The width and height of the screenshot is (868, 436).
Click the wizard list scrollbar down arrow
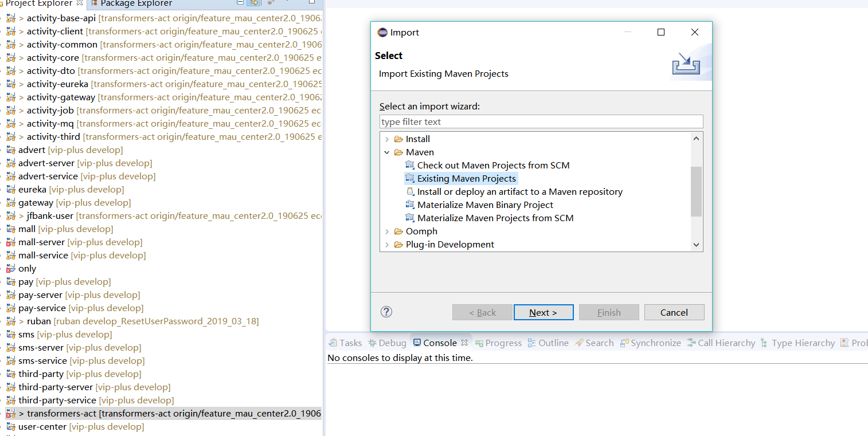[x=697, y=245]
